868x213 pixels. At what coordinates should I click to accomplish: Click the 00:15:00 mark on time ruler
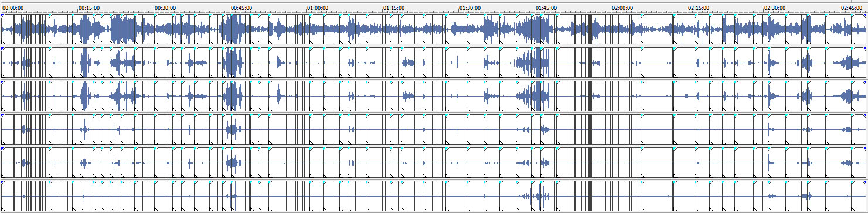click(x=90, y=8)
